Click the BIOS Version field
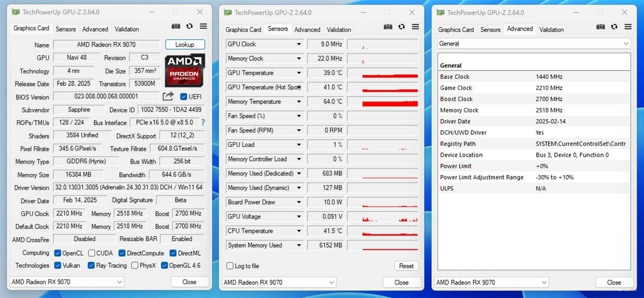The width and height of the screenshot is (644, 298). tap(107, 96)
